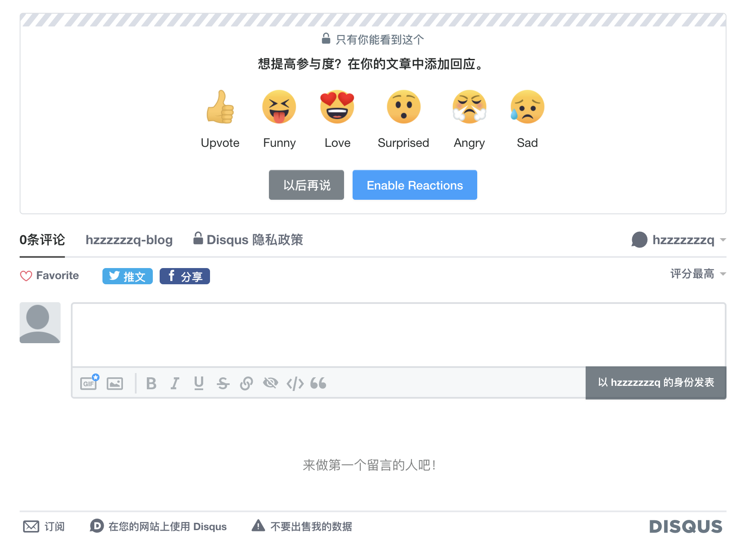Click the Surprised text label
This screenshot has height=560, width=747.
tap(403, 143)
